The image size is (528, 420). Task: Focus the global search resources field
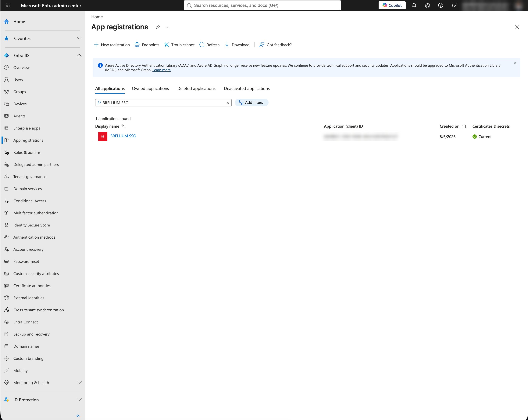point(262,5)
